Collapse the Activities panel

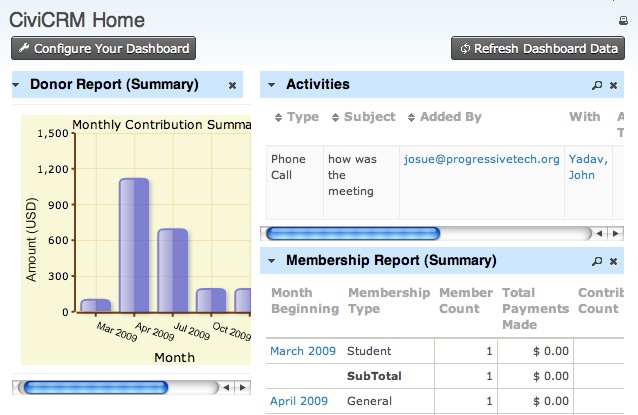[x=270, y=86]
